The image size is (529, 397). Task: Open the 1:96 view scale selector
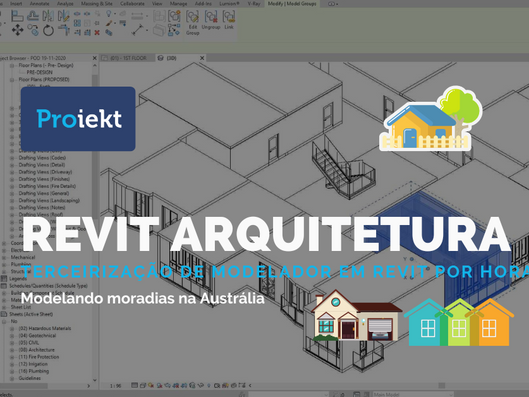pos(116,386)
